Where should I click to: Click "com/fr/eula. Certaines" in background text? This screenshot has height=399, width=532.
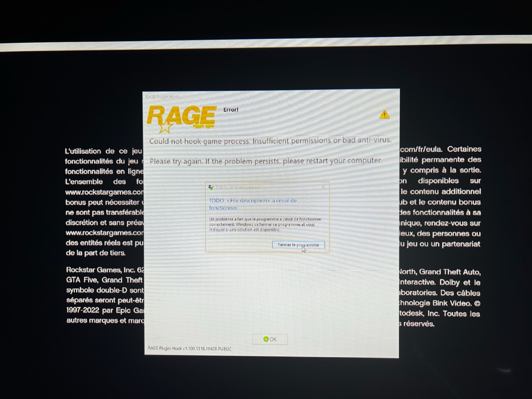[x=441, y=149]
